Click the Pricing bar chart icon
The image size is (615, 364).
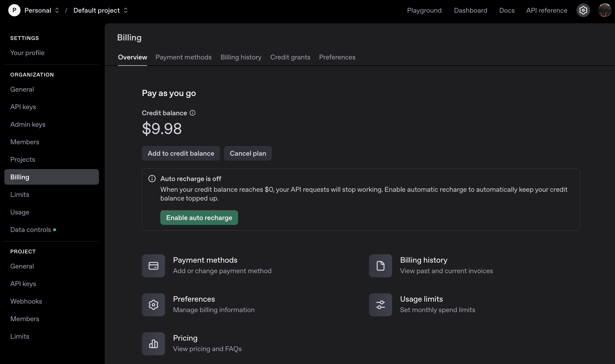tap(153, 344)
